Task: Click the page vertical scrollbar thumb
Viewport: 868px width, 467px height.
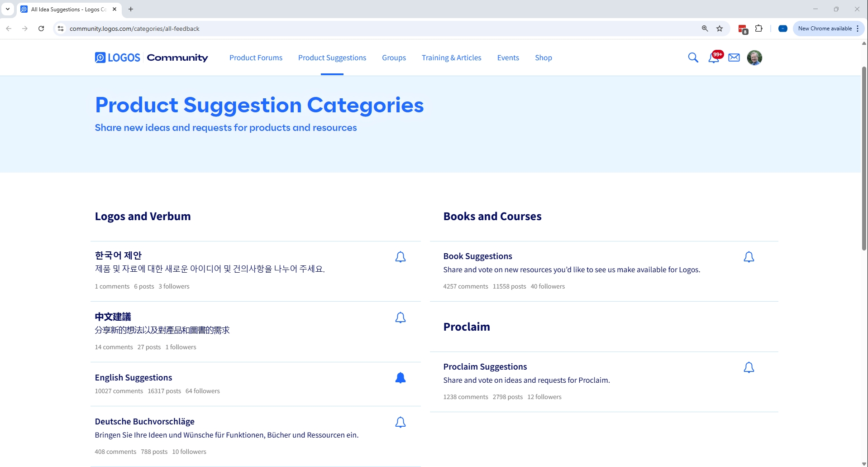Action: tap(864, 158)
